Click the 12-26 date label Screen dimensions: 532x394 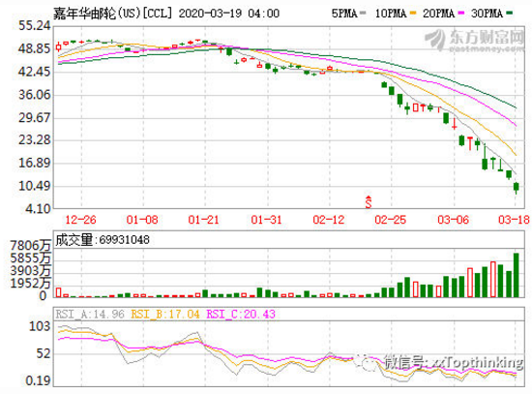[x=80, y=220]
